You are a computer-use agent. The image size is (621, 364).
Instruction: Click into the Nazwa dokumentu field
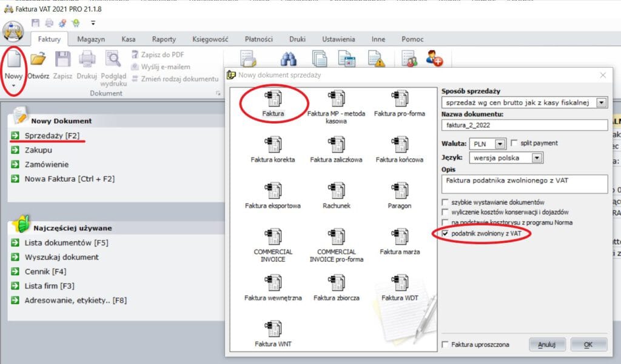coord(524,125)
